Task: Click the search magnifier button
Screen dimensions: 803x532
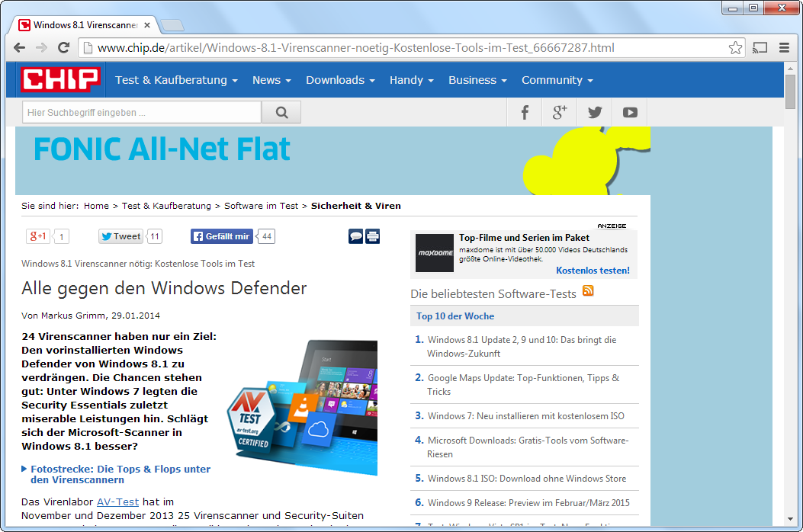Action: click(x=281, y=113)
